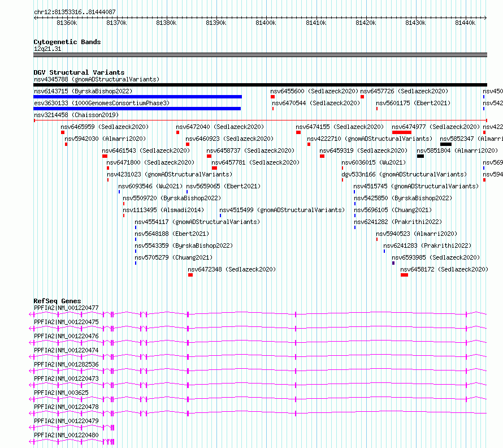503x448 pixels.
Task: Click the red bar of nsv6458172
Action: point(404,275)
